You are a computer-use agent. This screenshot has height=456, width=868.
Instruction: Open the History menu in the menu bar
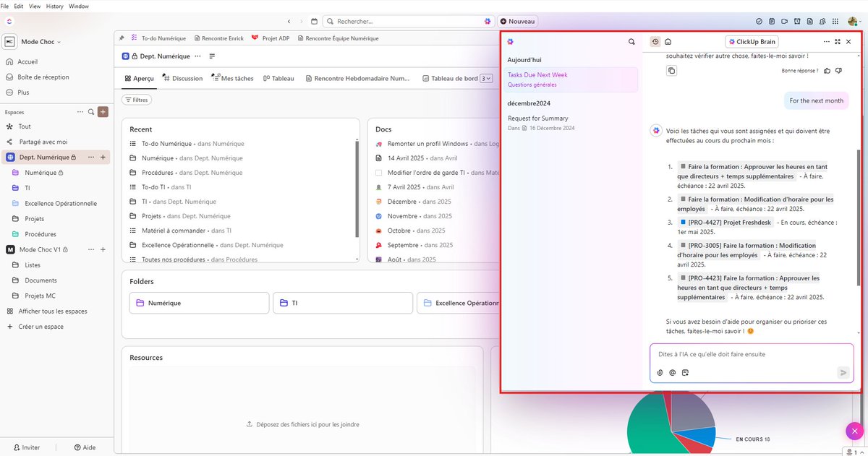click(x=54, y=6)
